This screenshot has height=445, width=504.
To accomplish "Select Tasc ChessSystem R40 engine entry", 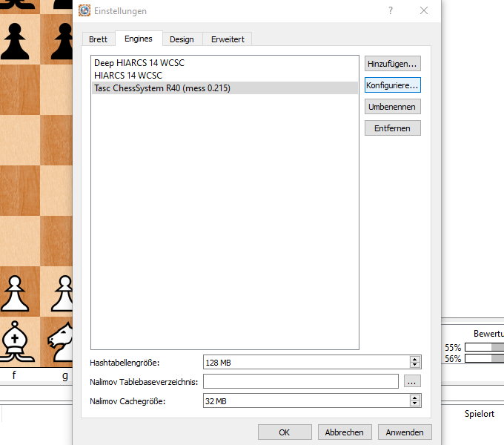I will 225,88.
